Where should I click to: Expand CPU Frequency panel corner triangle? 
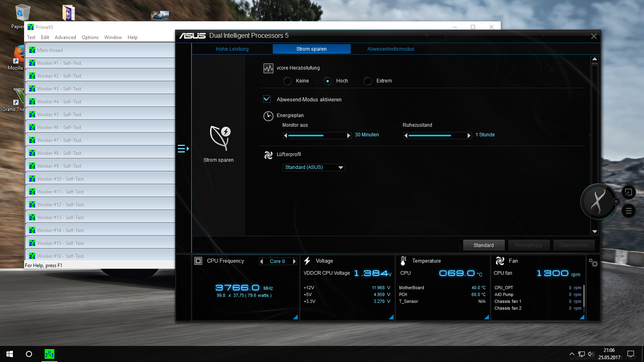point(295,317)
